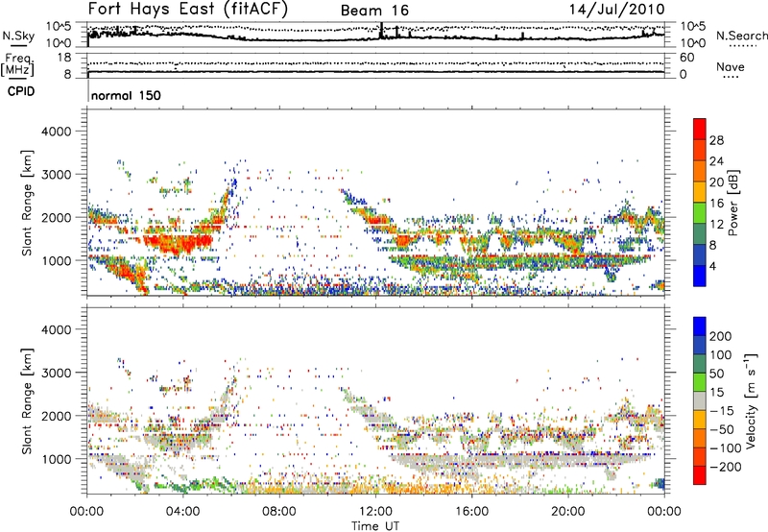Click the '24' label on power color bar
The height and width of the screenshot is (532, 768).
716,161
